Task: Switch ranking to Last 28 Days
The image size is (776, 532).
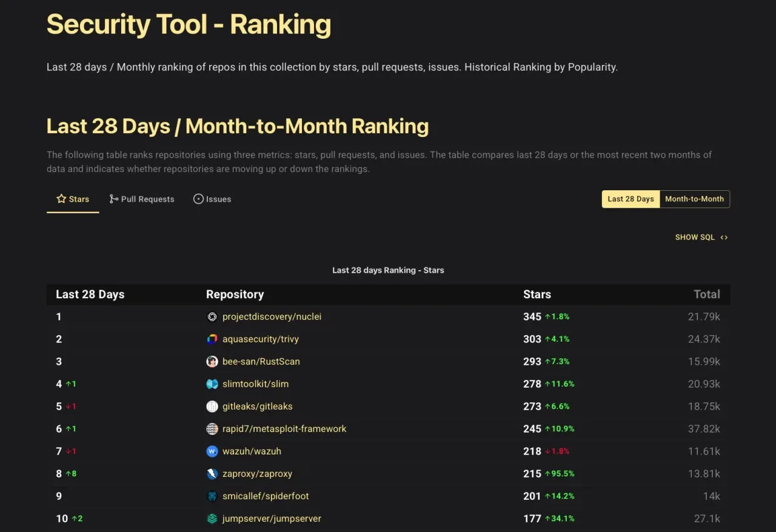Action: coord(630,199)
